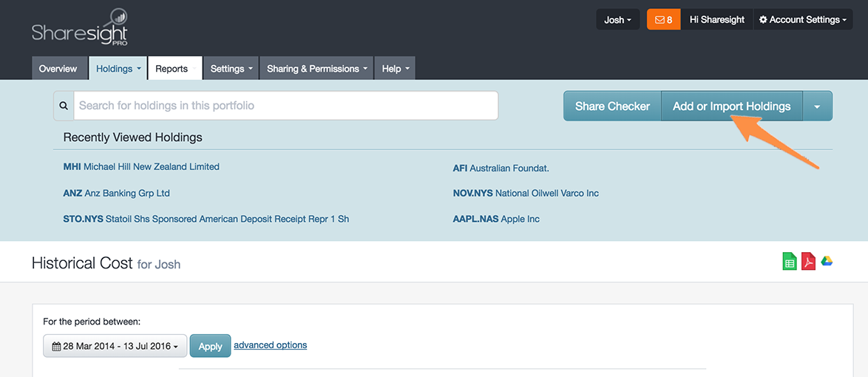Focus the holdings search field
The image size is (868, 377).
tap(286, 106)
